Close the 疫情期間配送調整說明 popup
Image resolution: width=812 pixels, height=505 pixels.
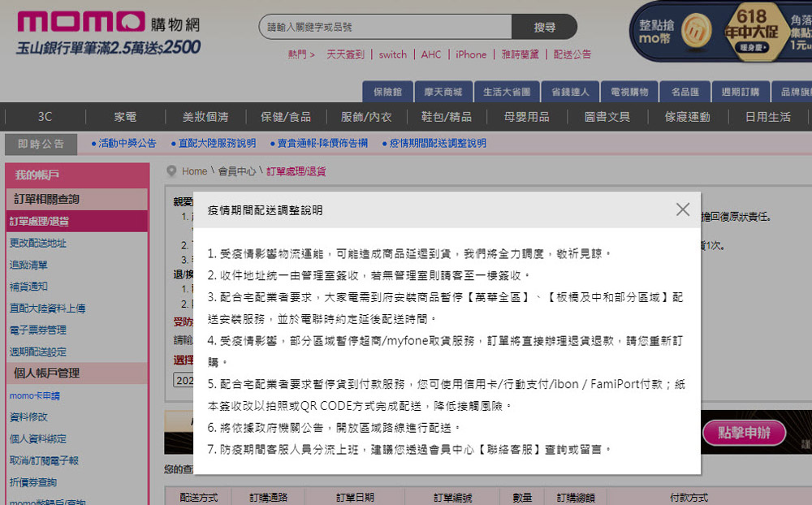(x=683, y=209)
